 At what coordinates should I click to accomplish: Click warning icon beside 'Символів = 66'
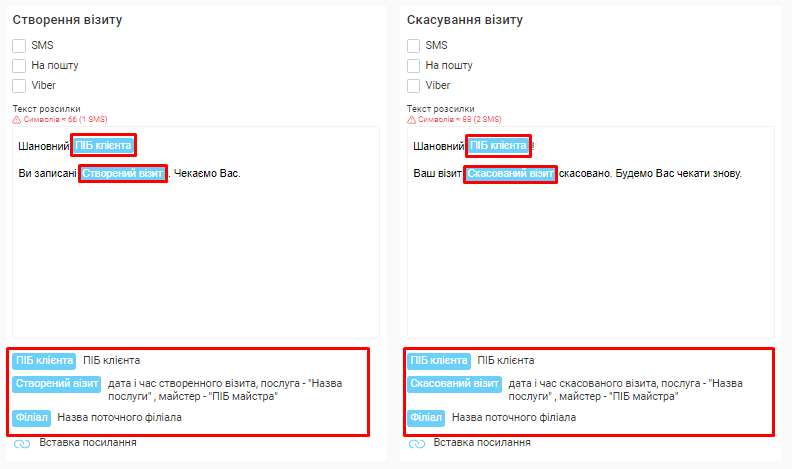pyautogui.click(x=17, y=119)
